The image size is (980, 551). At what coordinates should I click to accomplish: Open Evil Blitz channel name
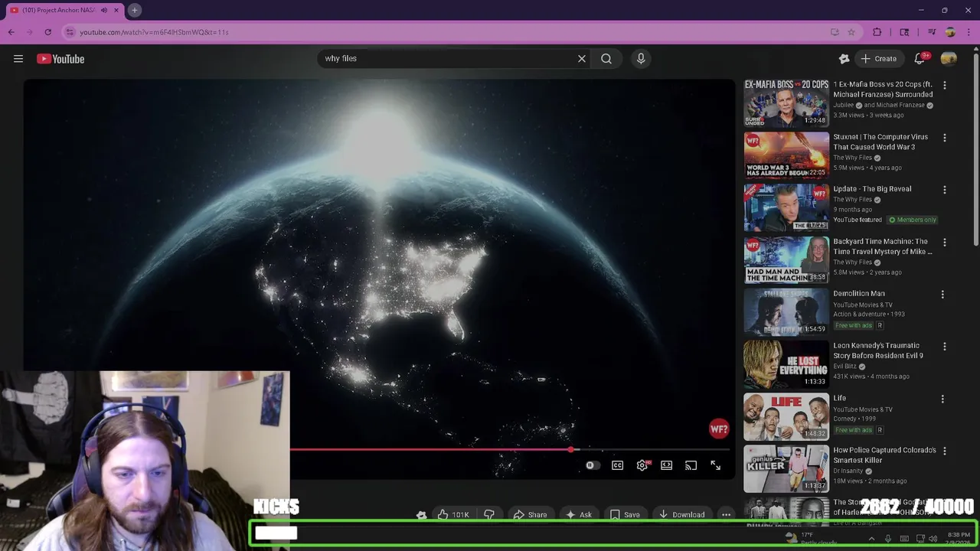pyautogui.click(x=844, y=367)
